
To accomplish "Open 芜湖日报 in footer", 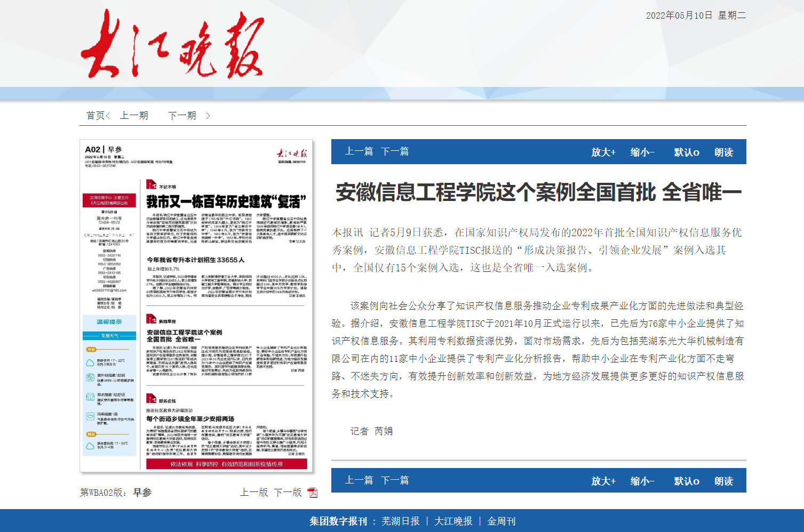I will [x=400, y=521].
